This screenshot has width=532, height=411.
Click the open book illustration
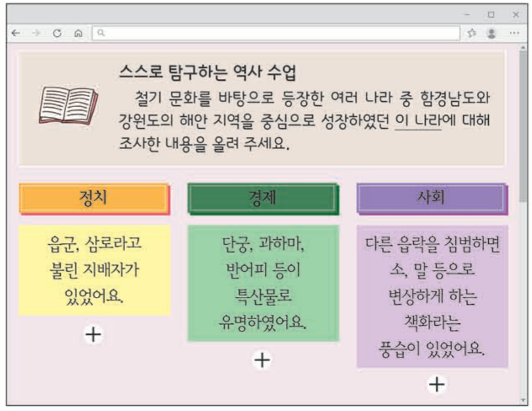[x=68, y=104]
